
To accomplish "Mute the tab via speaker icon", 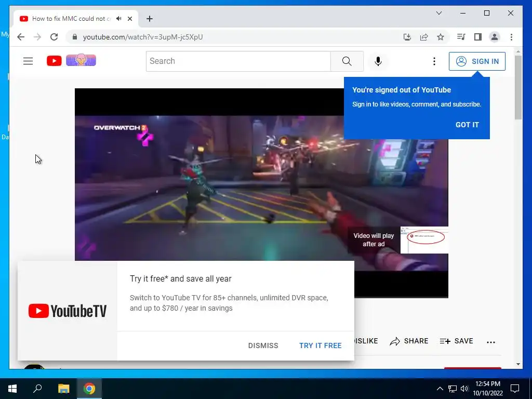I will pyautogui.click(x=118, y=19).
